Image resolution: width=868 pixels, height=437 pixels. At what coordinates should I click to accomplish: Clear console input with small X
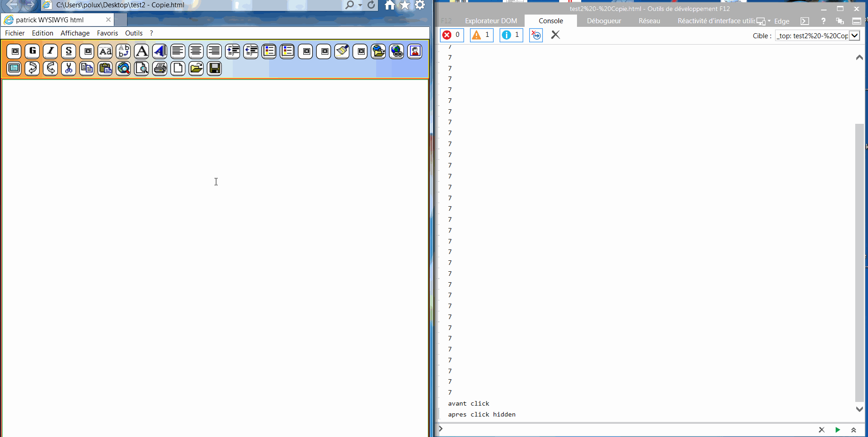tap(822, 430)
